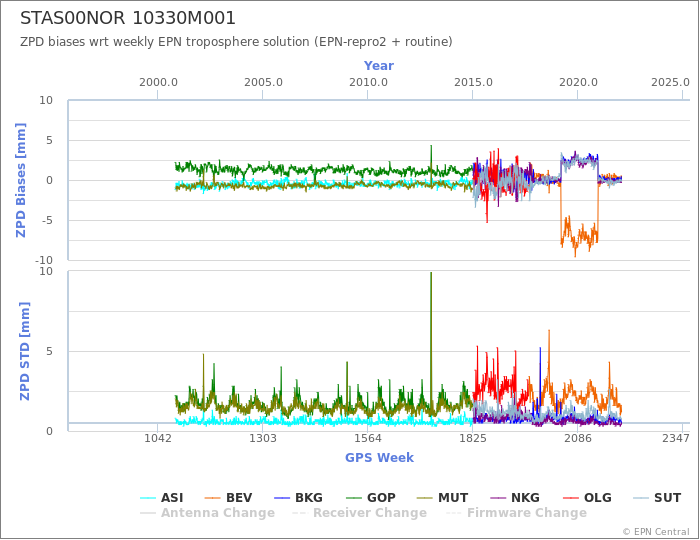Click the orange BEV legend line marker
The width and height of the screenshot is (700, 540).
[212, 498]
